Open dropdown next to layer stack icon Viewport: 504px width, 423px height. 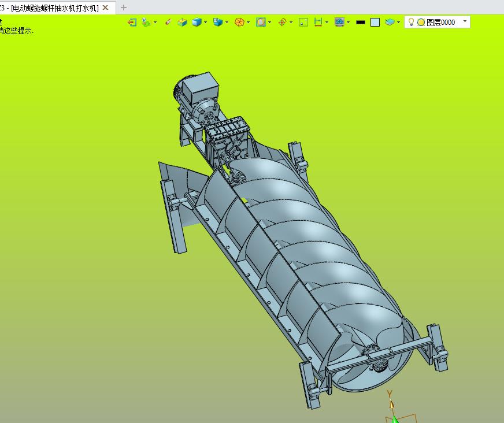coord(399,23)
